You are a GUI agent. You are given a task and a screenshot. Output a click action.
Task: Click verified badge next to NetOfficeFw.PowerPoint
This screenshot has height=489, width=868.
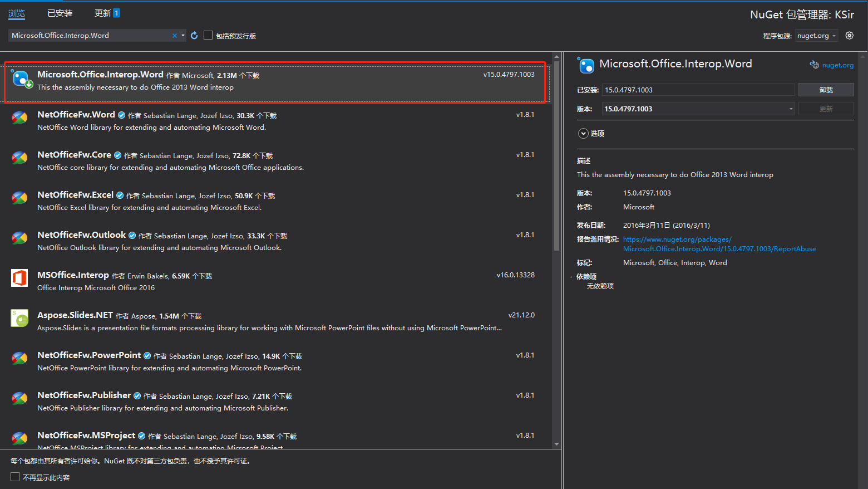pos(147,356)
